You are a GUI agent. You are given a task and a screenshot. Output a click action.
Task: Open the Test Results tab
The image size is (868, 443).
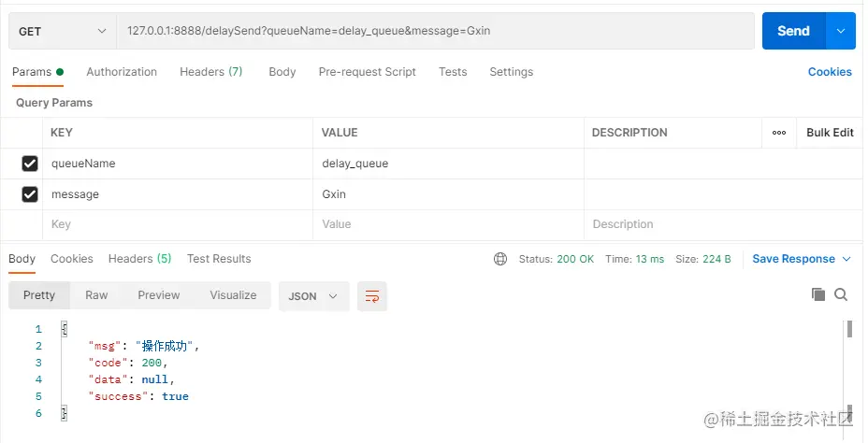pyautogui.click(x=219, y=259)
